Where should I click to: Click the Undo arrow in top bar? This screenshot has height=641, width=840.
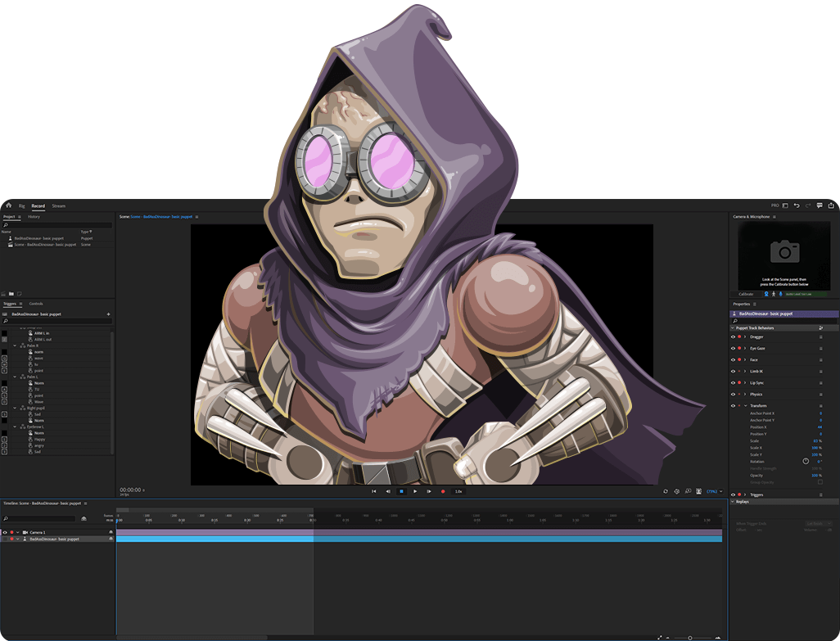(x=797, y=205)
